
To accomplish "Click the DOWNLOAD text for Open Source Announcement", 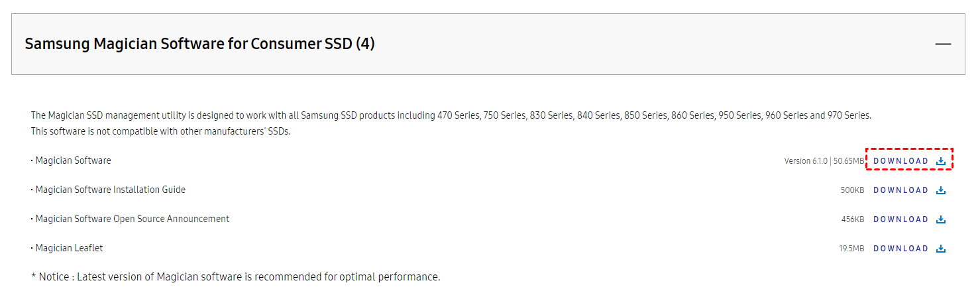I will point(900,219).
